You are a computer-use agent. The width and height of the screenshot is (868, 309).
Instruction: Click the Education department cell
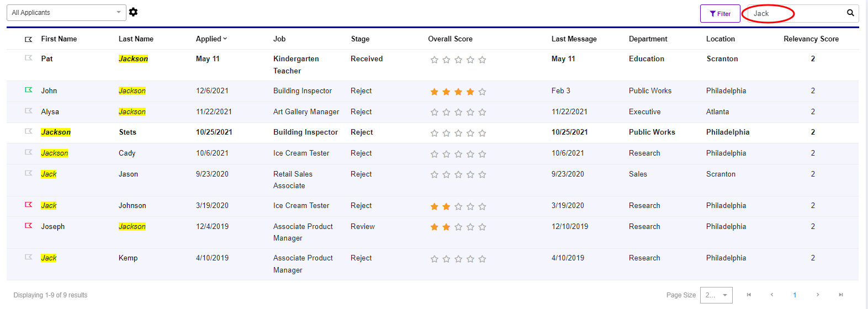(x=647, y=58)
